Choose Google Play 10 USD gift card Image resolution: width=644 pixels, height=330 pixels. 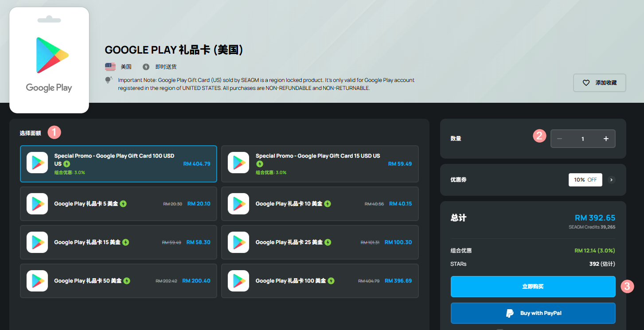pyautogui.click(x=320, y=204)
